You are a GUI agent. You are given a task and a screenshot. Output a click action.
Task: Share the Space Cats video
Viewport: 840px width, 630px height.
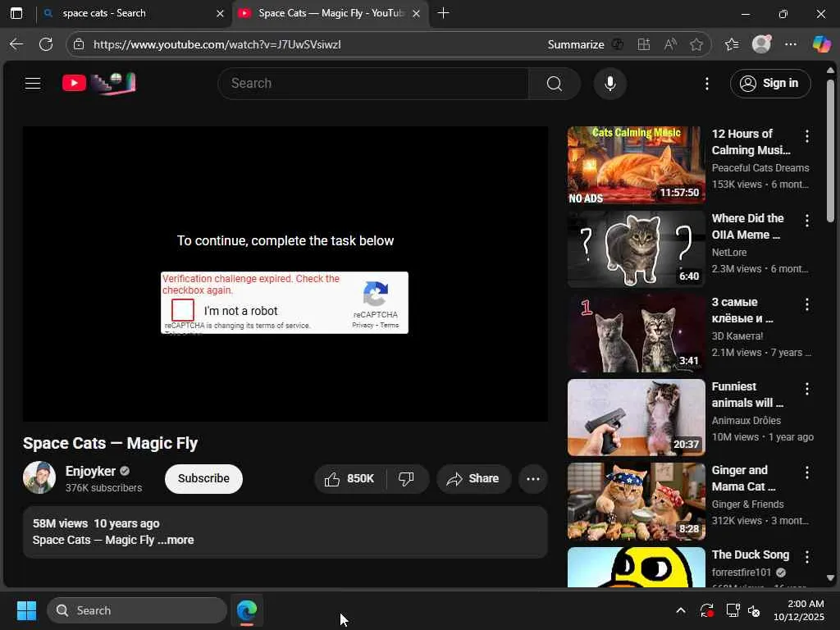(x=473, y=479)
